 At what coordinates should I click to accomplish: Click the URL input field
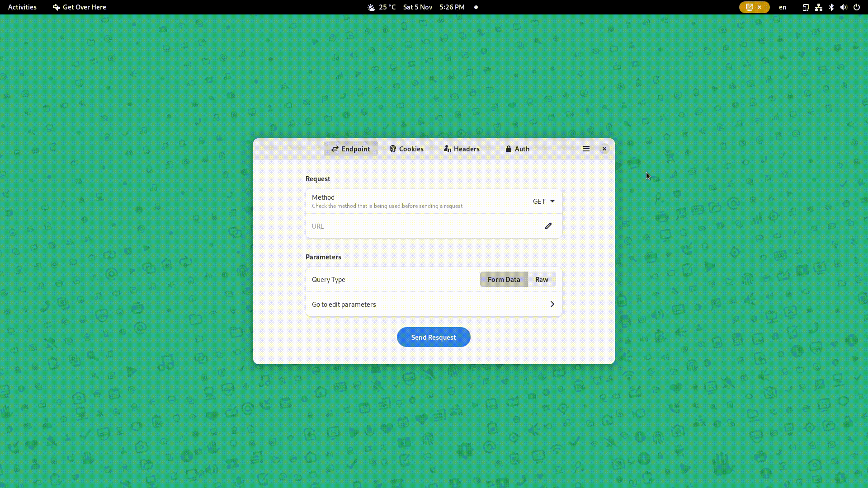pos(434,226)
